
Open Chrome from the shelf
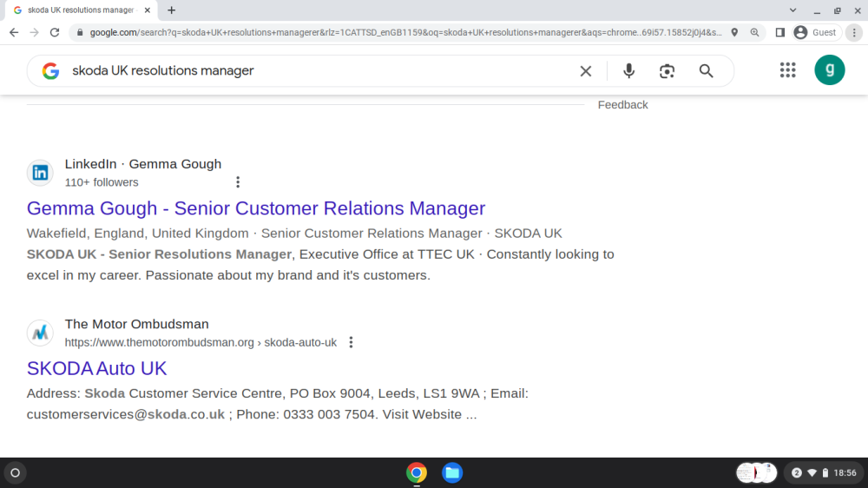click(417, 473)
